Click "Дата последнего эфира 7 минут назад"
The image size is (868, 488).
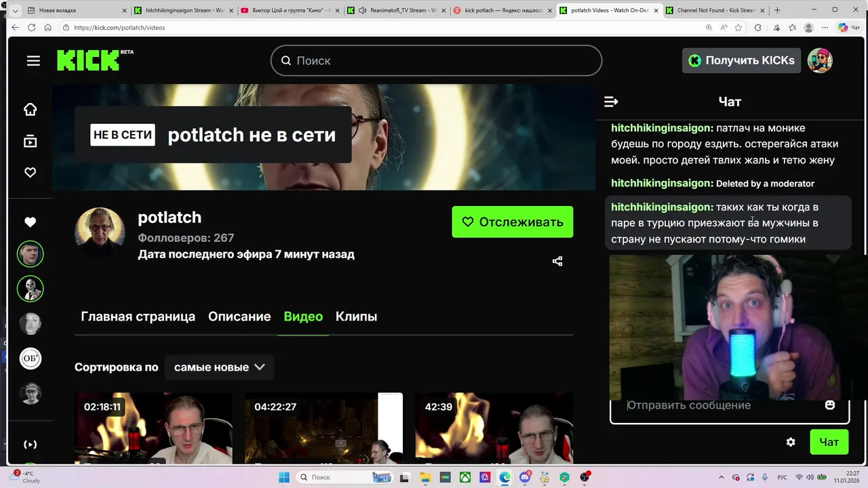pos(246,254)
